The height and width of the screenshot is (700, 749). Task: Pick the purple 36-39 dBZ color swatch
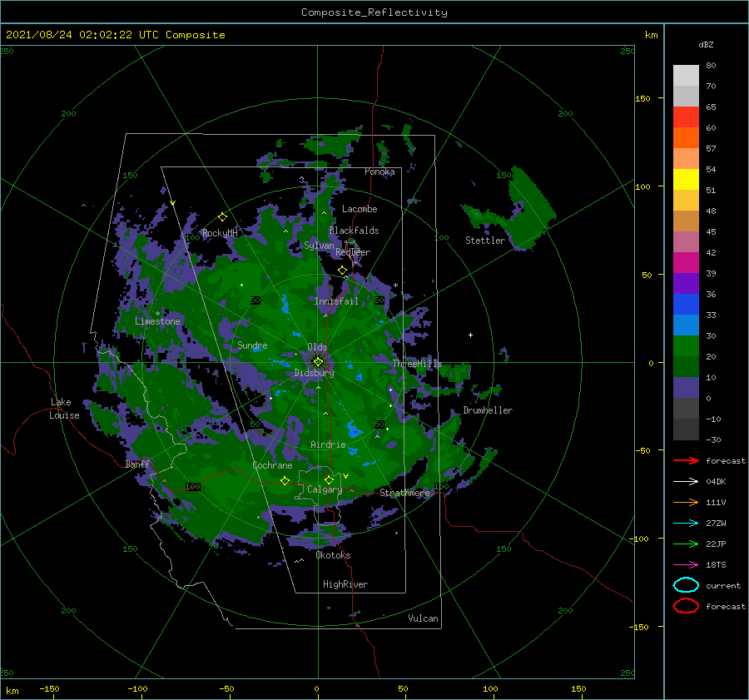[x=686, y=284]
